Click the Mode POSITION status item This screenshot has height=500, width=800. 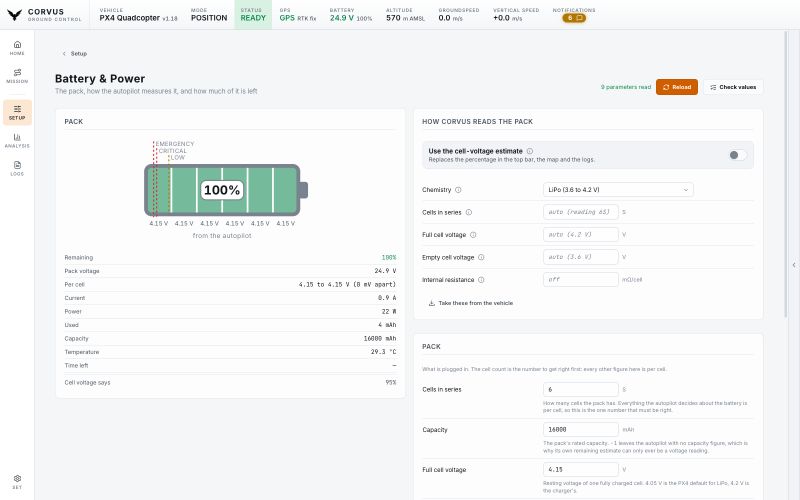click(x=209, y=15)
